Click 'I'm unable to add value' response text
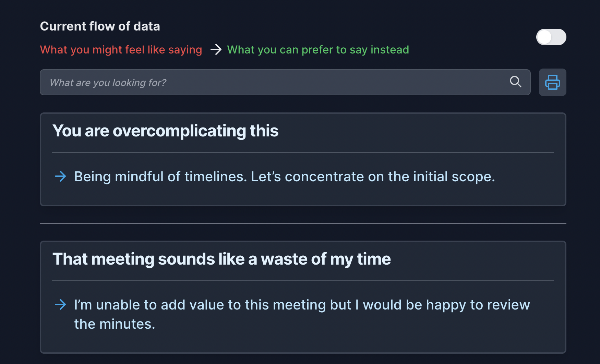The width and height of the screenshot is (600, 364). 302,314
